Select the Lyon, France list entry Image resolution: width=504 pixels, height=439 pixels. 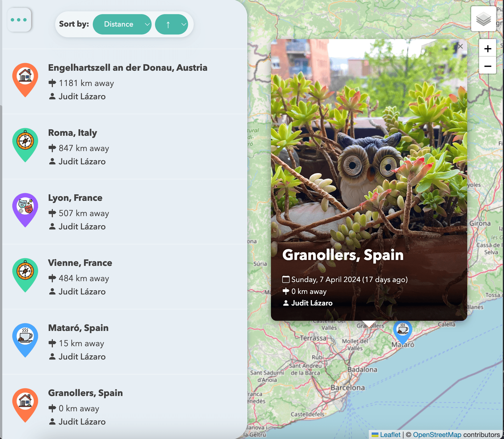[x=75, y=198]
